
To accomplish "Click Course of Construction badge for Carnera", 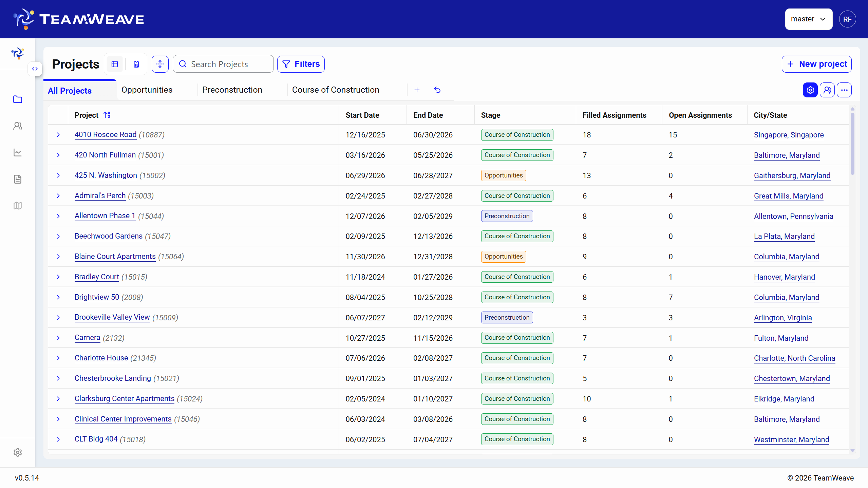I will pos(517,338).
